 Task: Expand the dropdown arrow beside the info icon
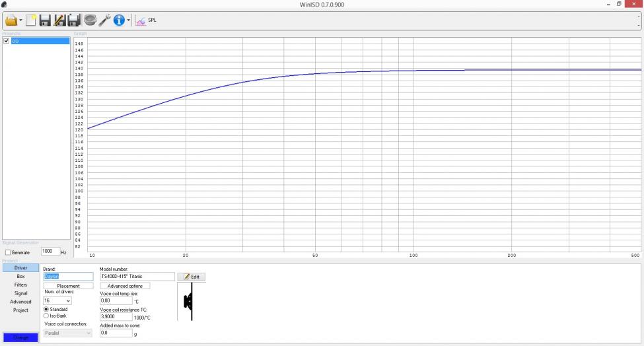(x=129, y=20)
